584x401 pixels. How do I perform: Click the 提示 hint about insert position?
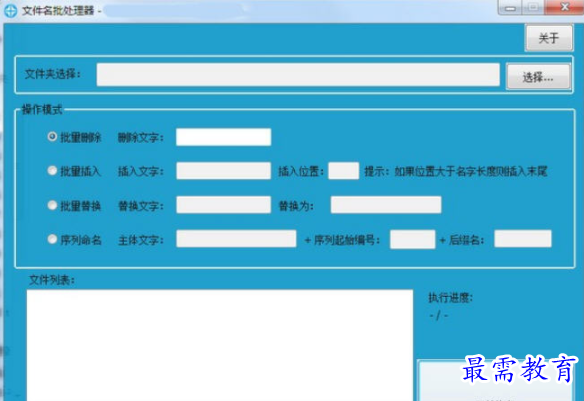(x=456, y=171)
